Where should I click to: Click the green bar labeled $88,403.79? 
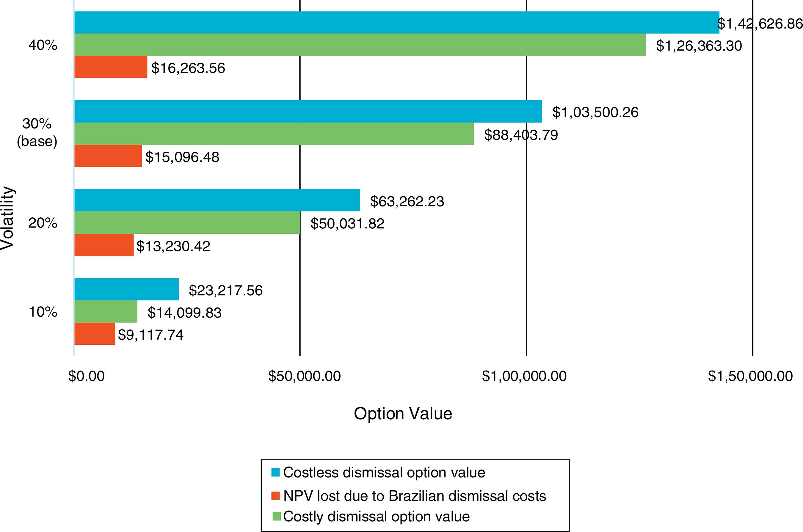pyautogui.click(x=274, y=134)
